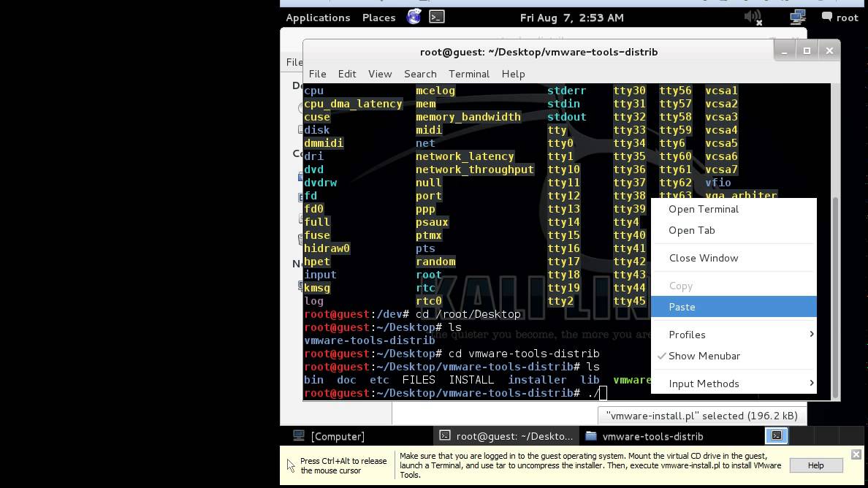Click 'stderr' in the terminal listing
868x488 pixels.
[566, 90]
